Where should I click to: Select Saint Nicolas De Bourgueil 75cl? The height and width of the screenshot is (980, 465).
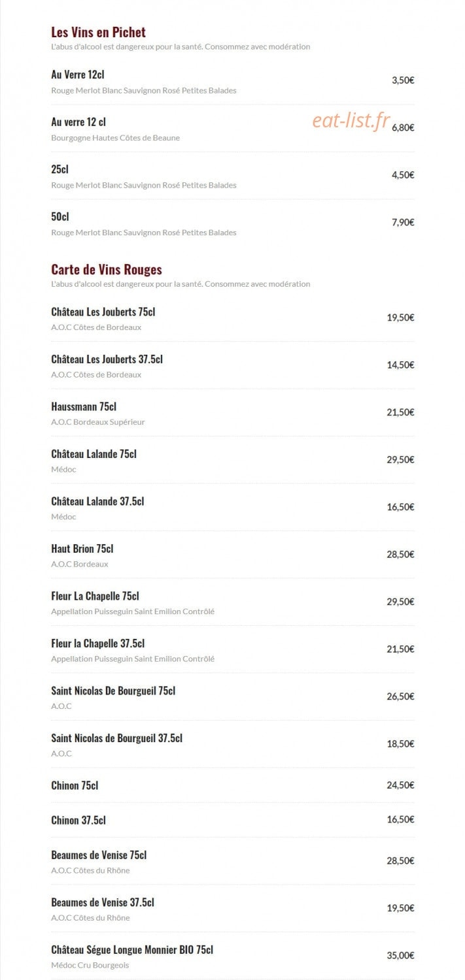point(233,697)
